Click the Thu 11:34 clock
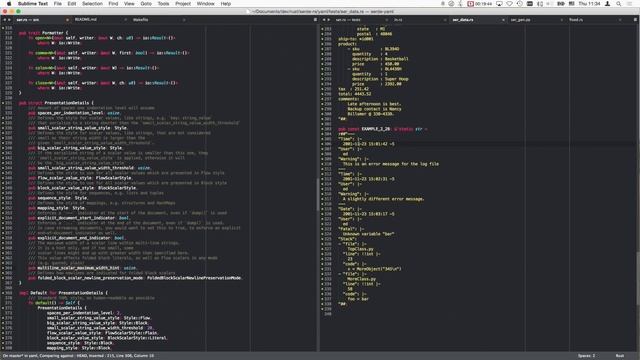The width and height of the screenshot is (640, 360). tap(589, 4)
